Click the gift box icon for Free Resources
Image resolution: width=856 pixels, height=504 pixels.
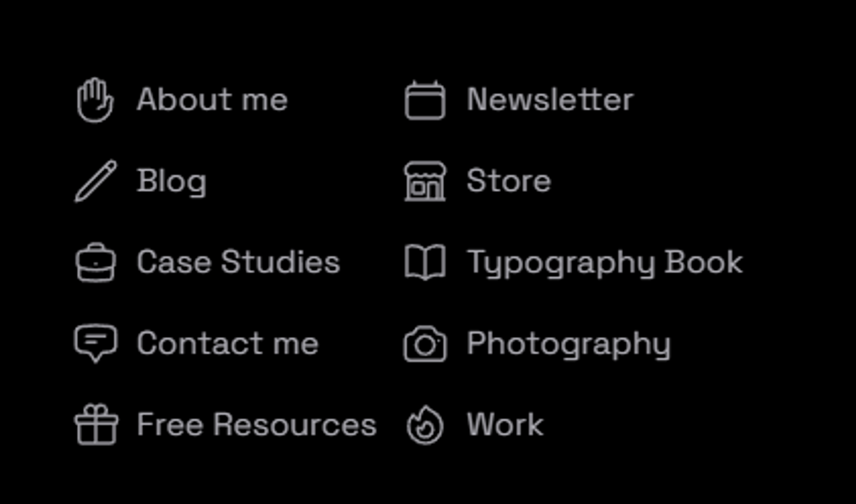96,424
